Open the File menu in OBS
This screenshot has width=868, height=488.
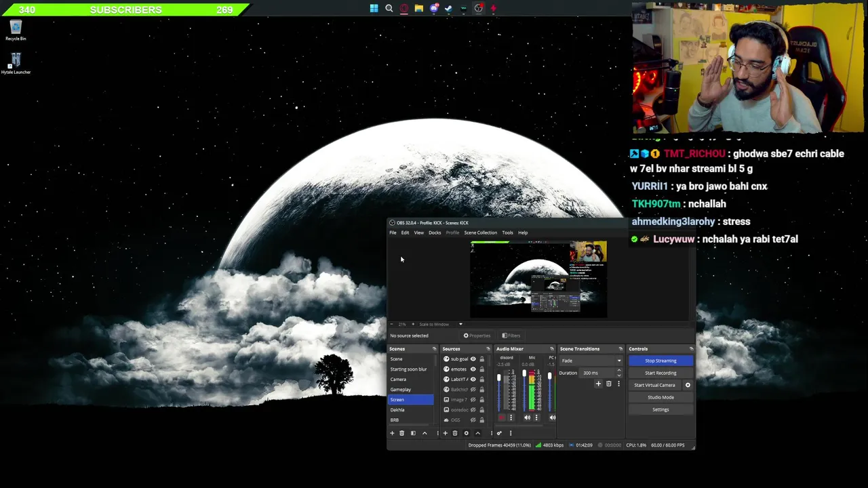(393, 232)
